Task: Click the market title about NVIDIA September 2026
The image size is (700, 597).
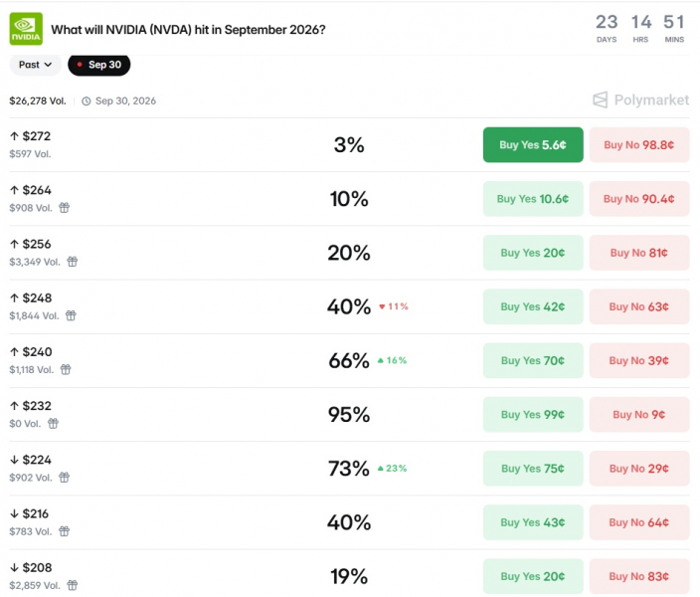Action: (188, 30)
